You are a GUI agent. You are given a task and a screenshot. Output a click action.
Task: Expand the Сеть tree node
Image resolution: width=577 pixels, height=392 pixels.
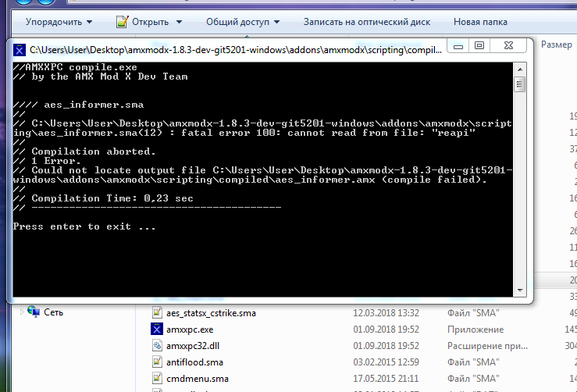(x=22, y=312)
